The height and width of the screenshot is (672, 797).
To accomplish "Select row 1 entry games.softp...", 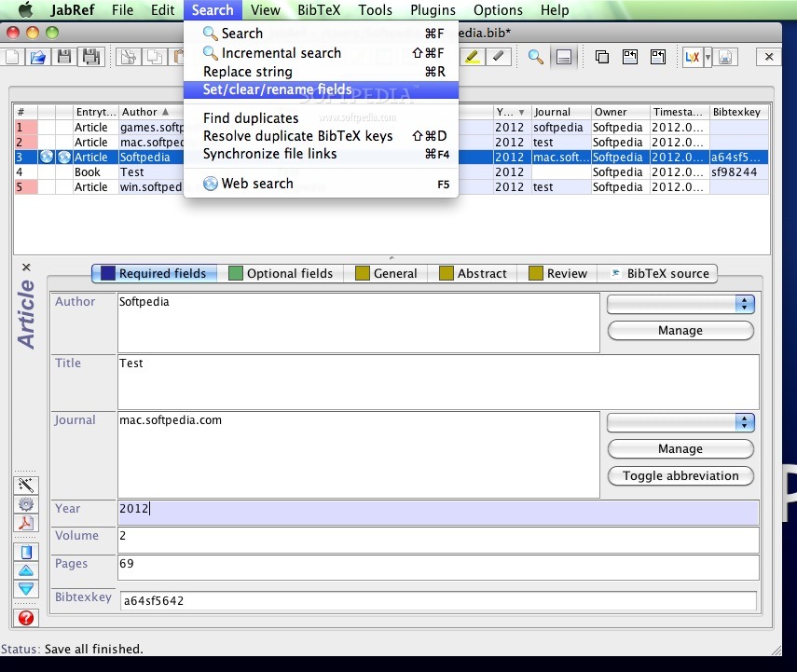I will point(391,127).
